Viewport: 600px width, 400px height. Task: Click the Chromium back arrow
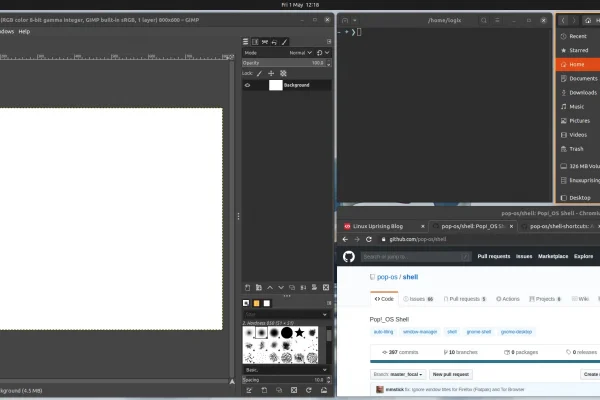(x=345, y=239)
